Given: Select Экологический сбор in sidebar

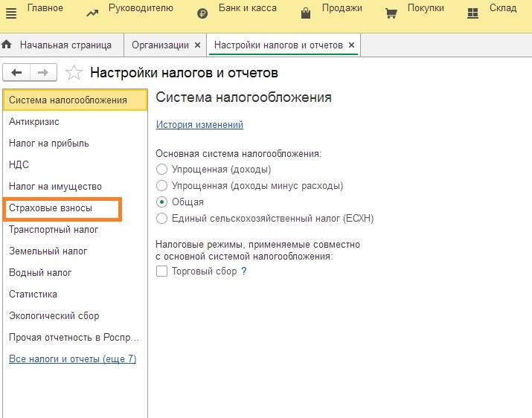Looking at the screenshot, I should tap(75, 315).
